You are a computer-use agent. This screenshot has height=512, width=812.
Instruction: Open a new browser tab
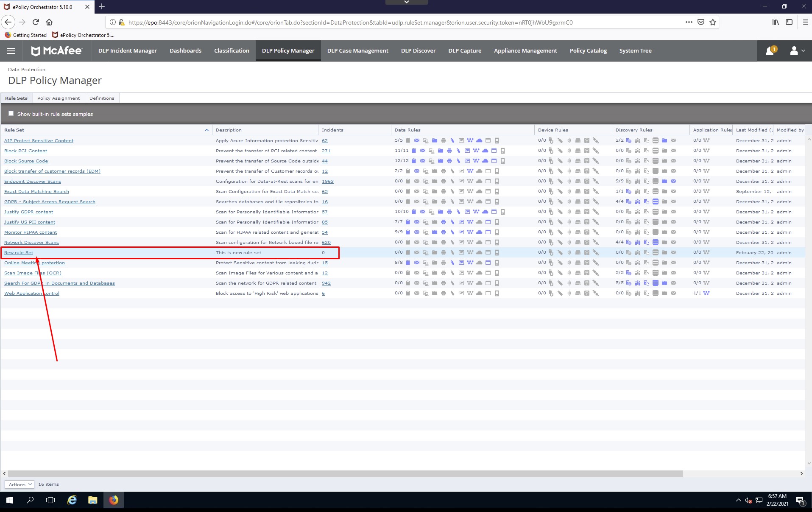click(x=102, y=7)
